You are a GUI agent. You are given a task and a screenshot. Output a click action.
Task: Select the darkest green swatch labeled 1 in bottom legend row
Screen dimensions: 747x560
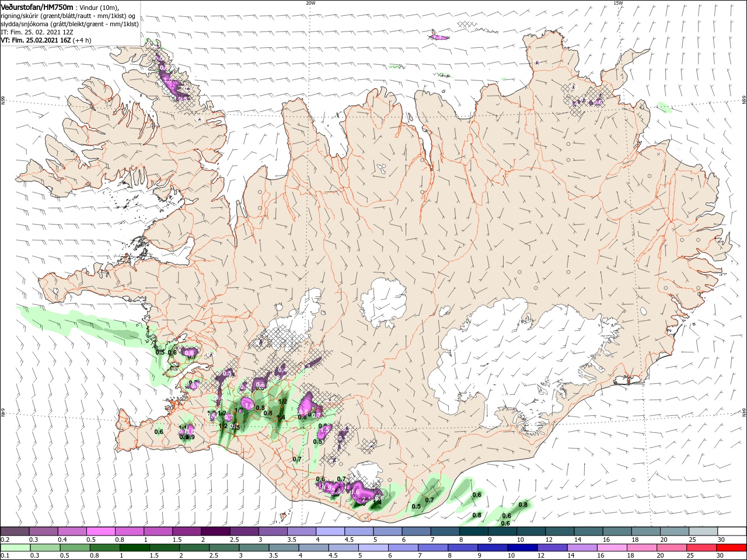135,548
